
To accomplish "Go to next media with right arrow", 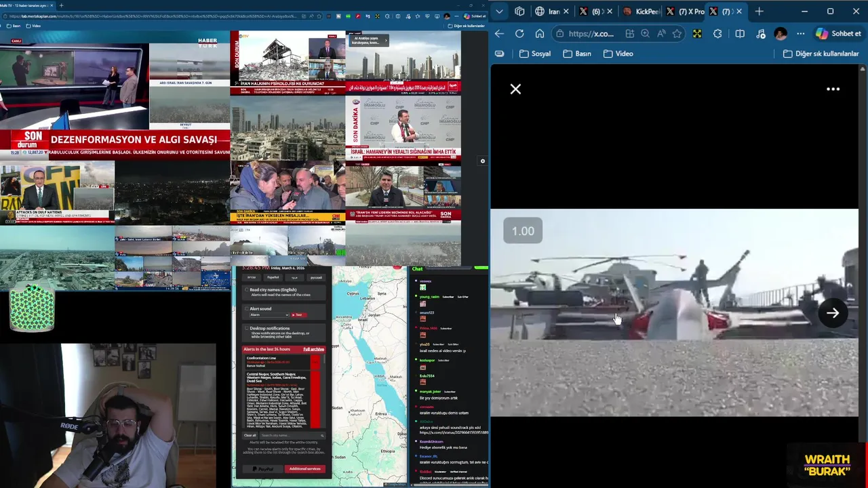I will coord(833,312).
